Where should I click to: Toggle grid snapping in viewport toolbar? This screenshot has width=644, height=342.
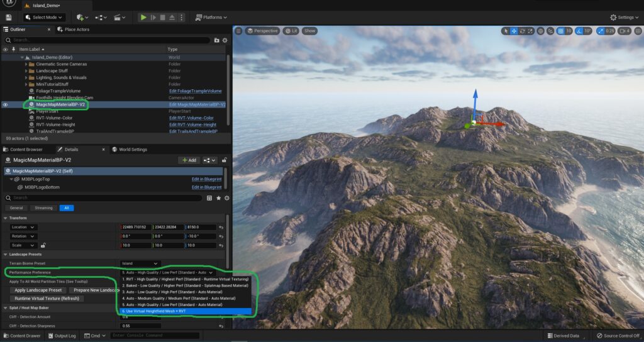point(560,31)
